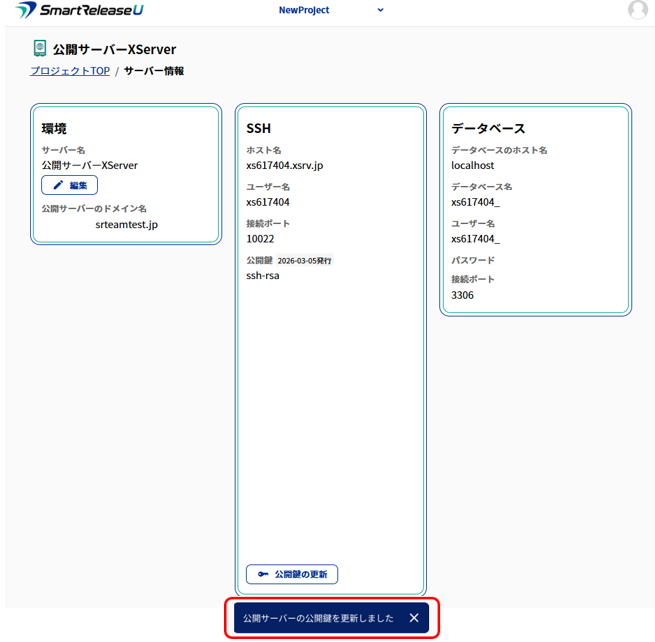
Task: Click the database port value 3306
Action: 463,295
